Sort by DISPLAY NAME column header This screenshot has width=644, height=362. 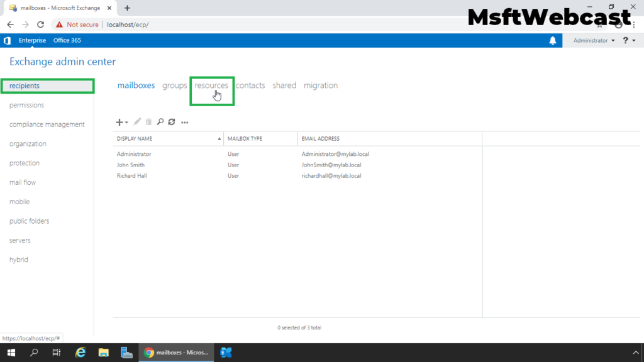[169, 139]
